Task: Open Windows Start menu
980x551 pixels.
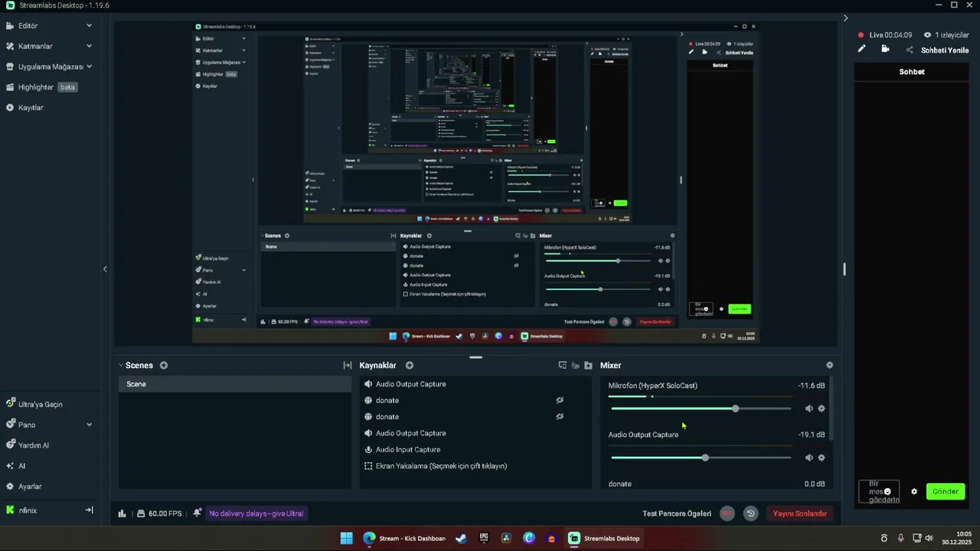Action: 346,538
